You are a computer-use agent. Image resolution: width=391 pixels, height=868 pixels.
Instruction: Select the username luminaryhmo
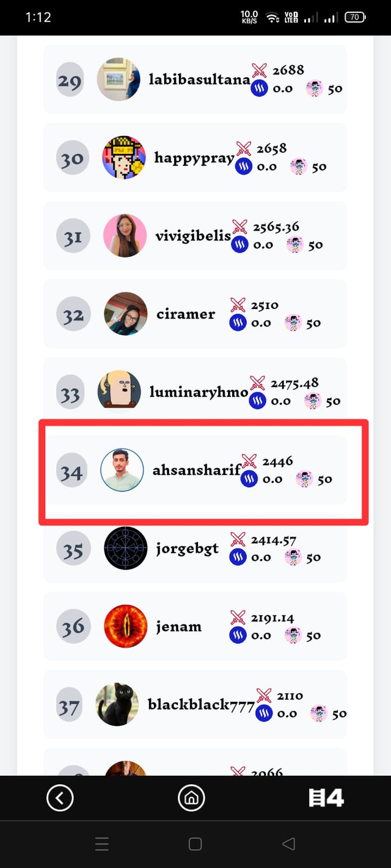click(x=199, y=392)
